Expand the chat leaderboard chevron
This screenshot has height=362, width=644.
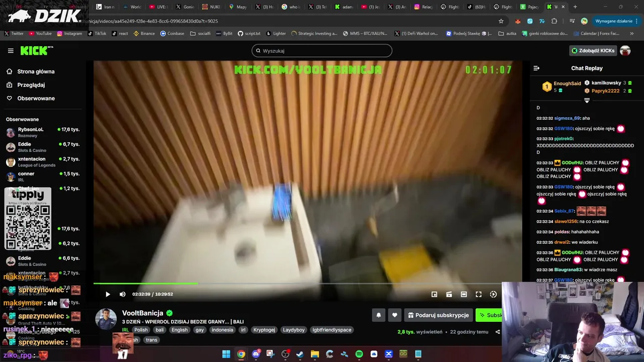pyautogui.click(x=587, y=101)
